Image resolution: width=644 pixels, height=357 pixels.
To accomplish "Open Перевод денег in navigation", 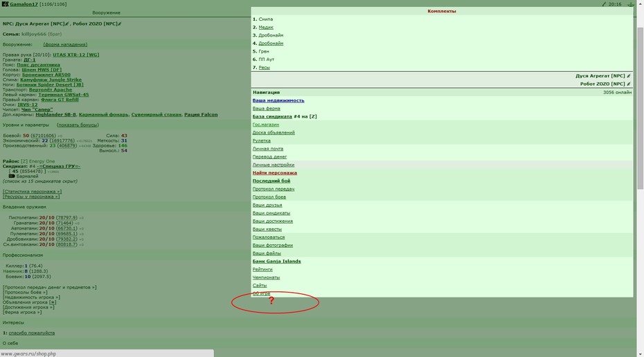I will tap(269, 157).
